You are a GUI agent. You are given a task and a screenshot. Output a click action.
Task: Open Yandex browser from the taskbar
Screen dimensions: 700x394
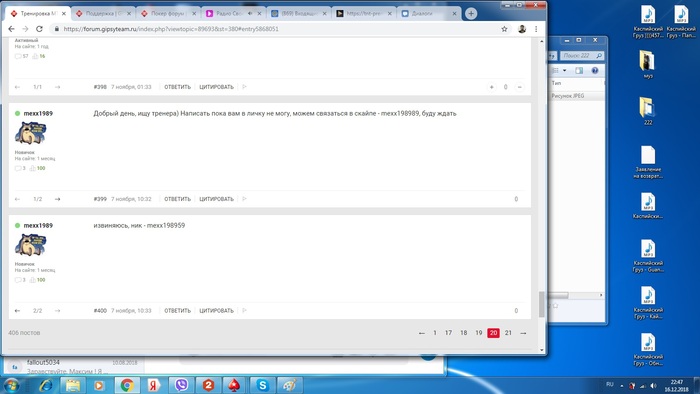click(154, 385)
